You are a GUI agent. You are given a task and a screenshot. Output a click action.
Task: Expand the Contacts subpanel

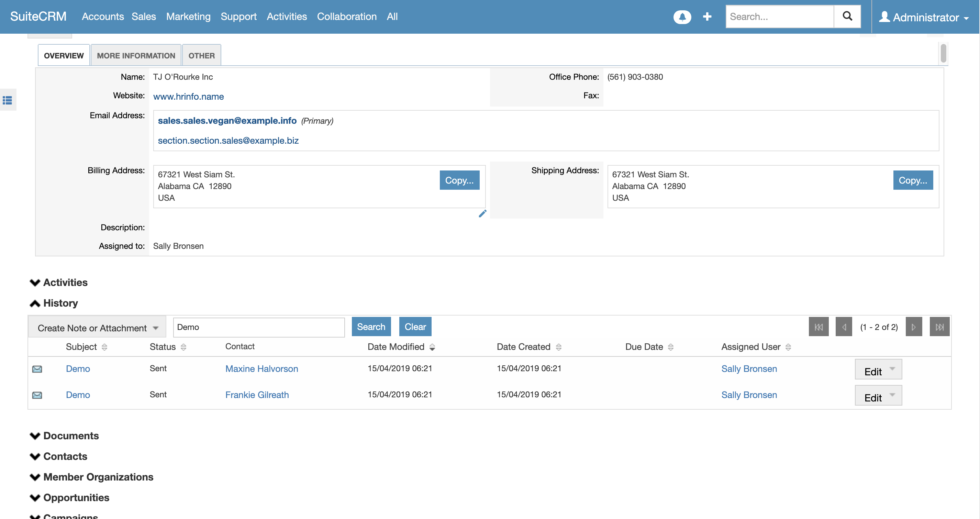pos(35,456)
